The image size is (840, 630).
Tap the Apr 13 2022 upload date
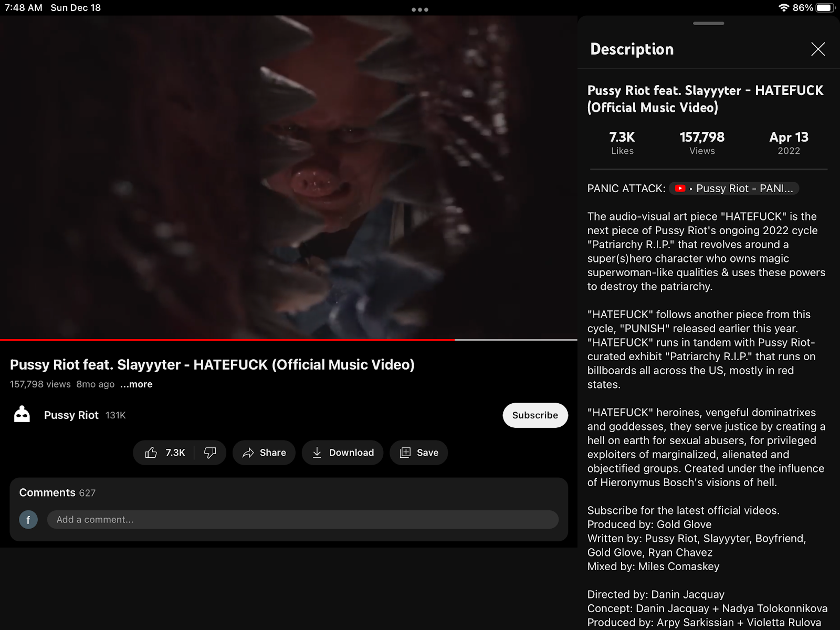pos(789,143)
